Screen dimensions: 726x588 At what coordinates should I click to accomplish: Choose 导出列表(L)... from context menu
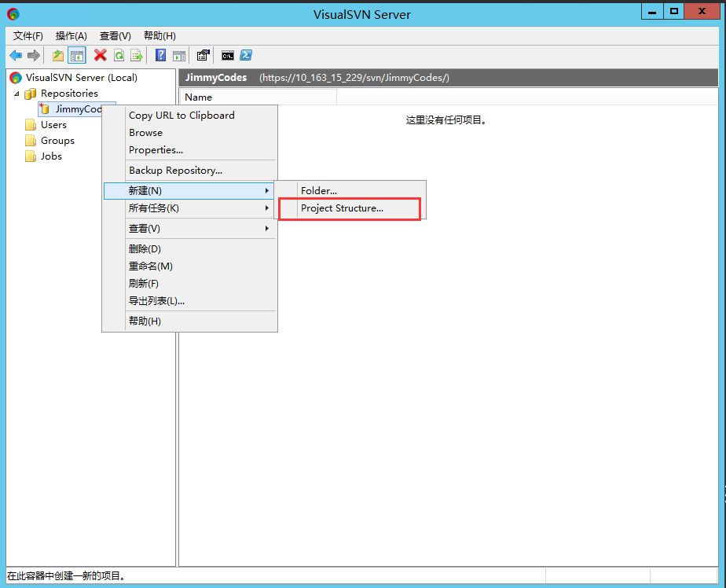click(190, 301)
